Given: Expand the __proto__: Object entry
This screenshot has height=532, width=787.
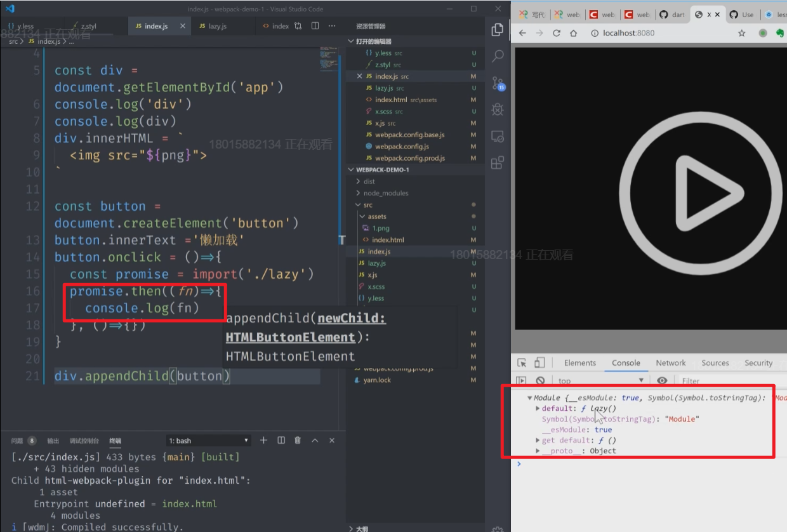Looking at the screenshot, I should click(x=538, y=451).
